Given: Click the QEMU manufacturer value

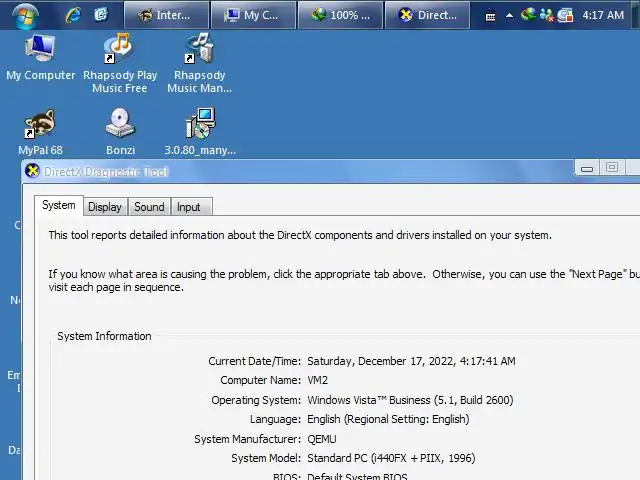Looking at the screenshot, I should click(x=322, y=439).
